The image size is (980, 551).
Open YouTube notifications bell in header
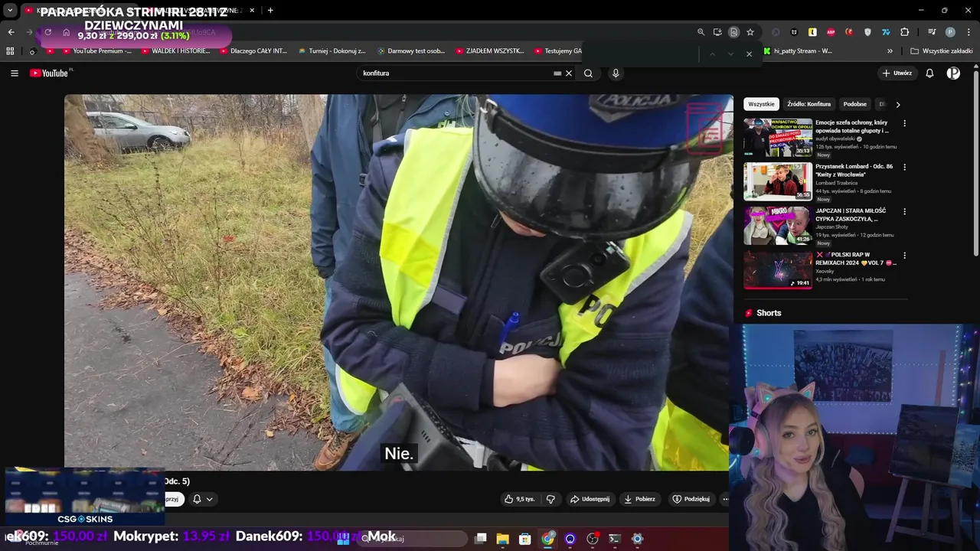[x=929, y=73]
